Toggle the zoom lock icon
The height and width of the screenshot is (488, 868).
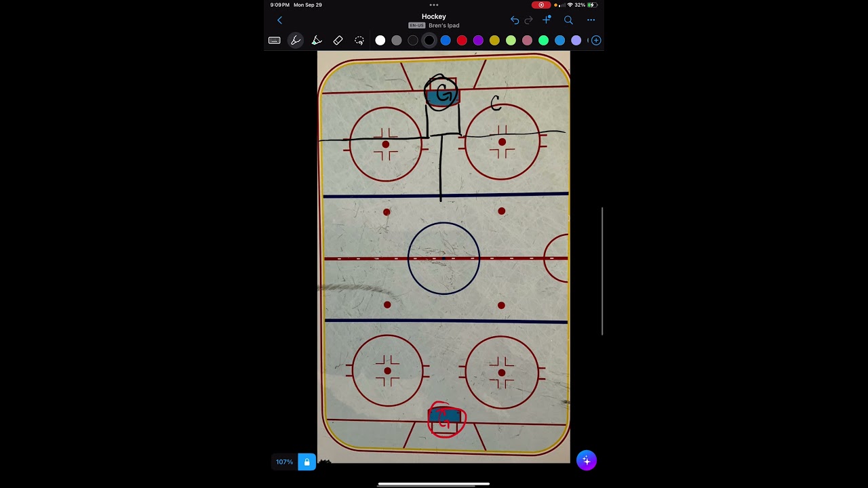pyautogui.click(x=307, y=462)
